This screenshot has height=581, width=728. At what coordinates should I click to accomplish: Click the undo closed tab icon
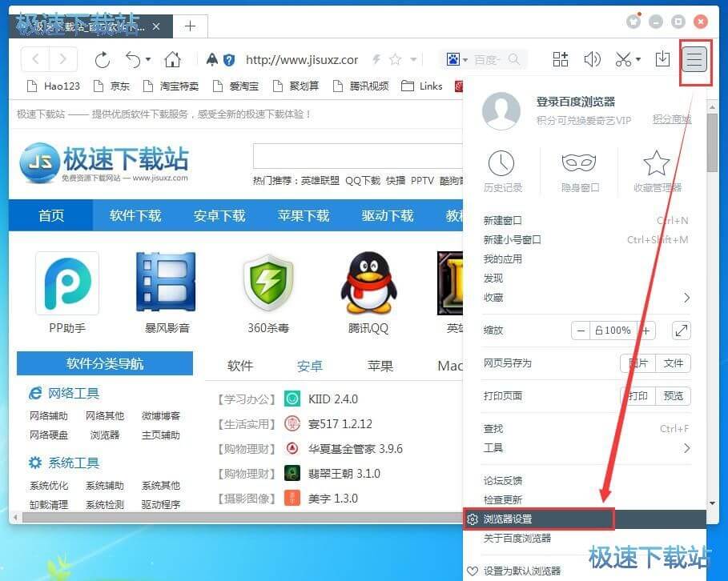click(x=133, y=59)
